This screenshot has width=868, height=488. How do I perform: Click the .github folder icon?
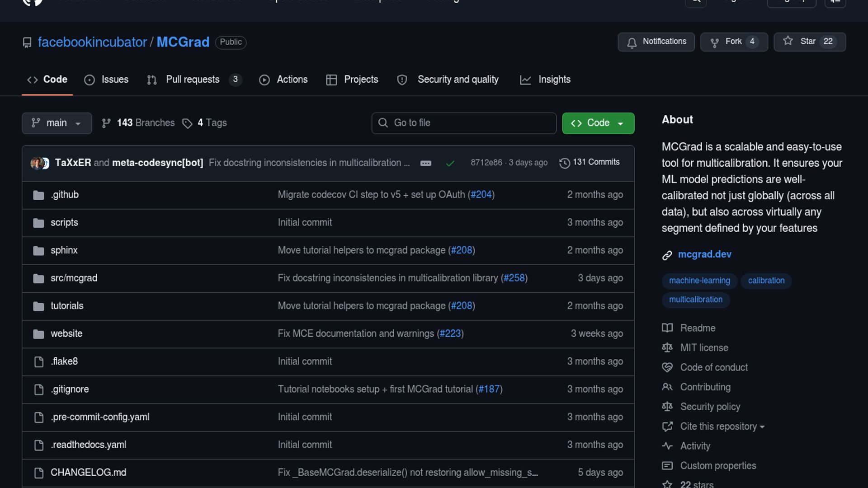click(x=38, y=195)
